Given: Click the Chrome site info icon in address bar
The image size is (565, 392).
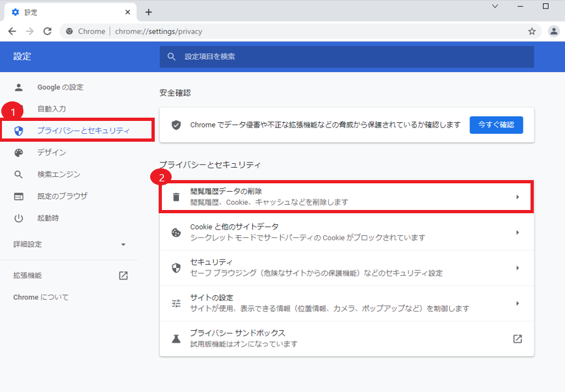Looking at the screenshot, I should click(x=70, y=31).
